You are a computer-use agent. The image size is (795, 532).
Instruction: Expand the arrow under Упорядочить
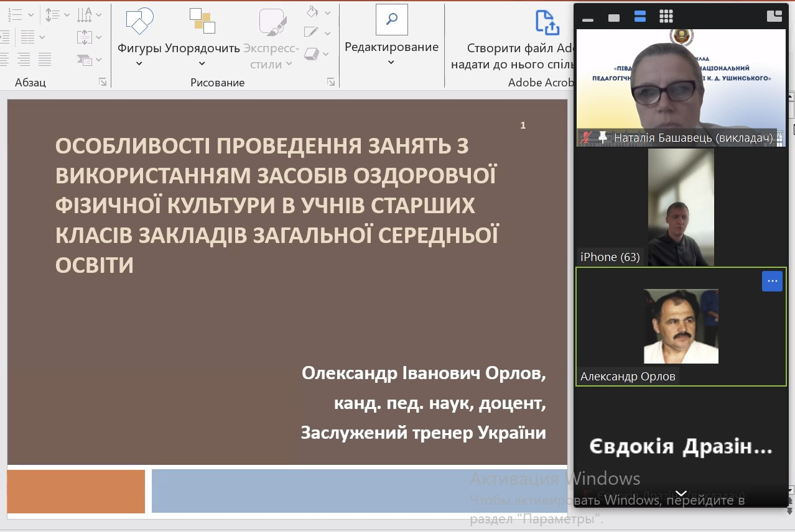[x=202, y=63]
